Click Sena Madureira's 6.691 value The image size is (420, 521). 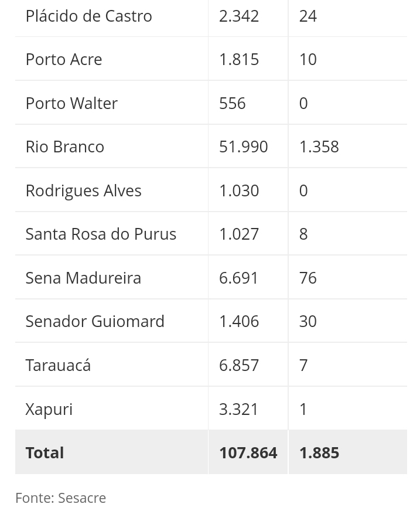coord(238,278)
